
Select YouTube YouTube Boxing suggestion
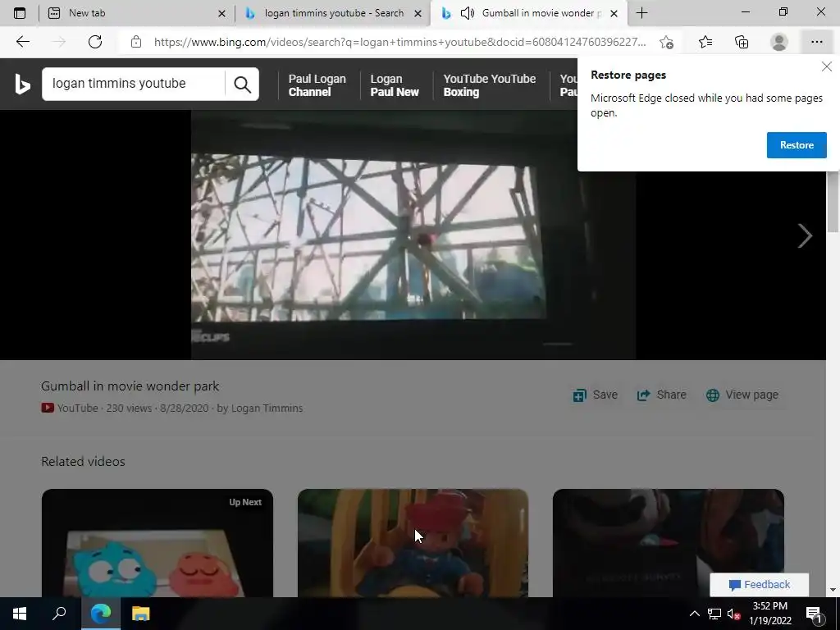[x=489, y=85]
